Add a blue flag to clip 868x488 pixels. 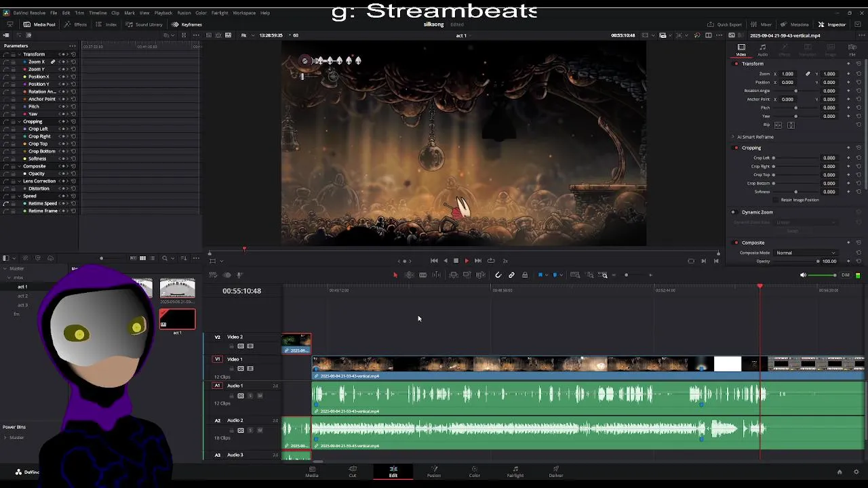[540, 274]
